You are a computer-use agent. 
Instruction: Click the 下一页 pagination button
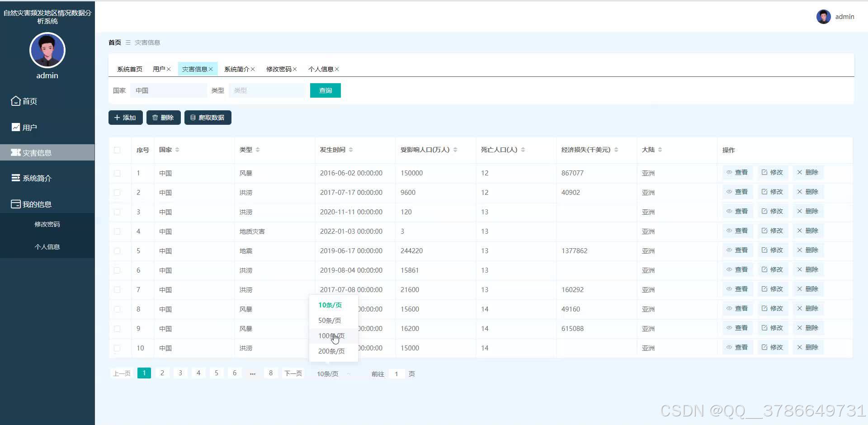click(x=293, y=373)
